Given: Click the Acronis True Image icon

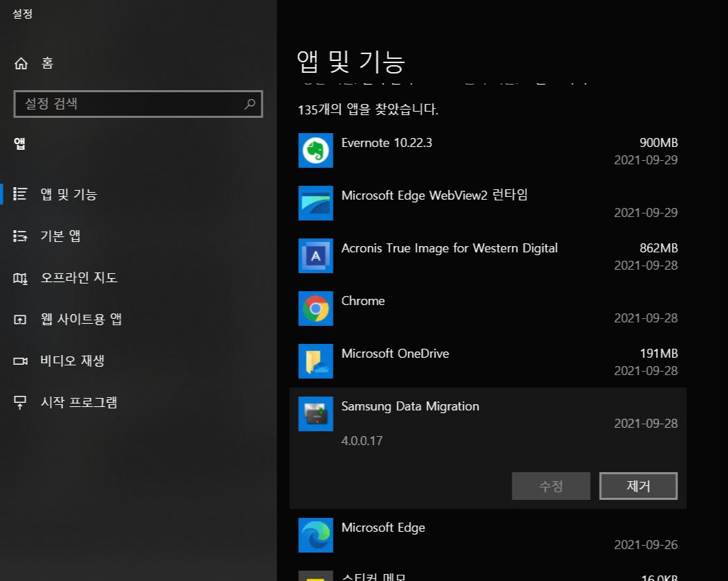Looking at the screenshot, I should pos(315,256).
